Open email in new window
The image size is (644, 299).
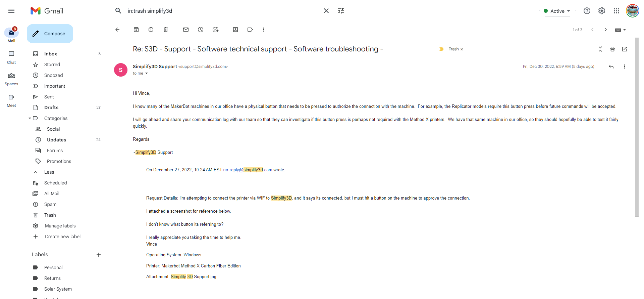click(x=625, y=49)
